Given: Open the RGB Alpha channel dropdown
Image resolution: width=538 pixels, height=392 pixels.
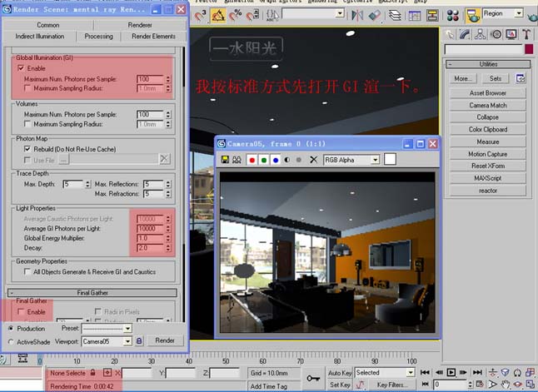Looking at the screenshot, I should pyautogui.click(x=376, y=160).
